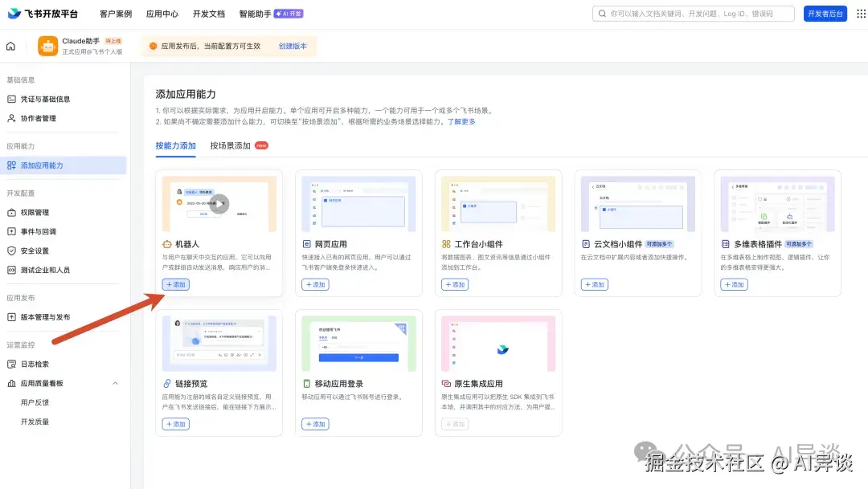
Task: Collapse the 应用质量看板 section chevron
Action: [115, 383]
